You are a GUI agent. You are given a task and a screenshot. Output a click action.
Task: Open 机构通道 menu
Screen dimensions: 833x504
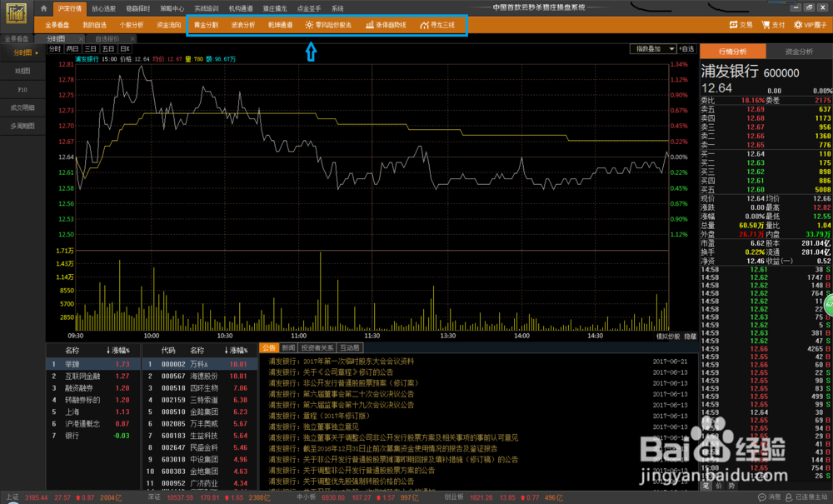click(241, 8)
